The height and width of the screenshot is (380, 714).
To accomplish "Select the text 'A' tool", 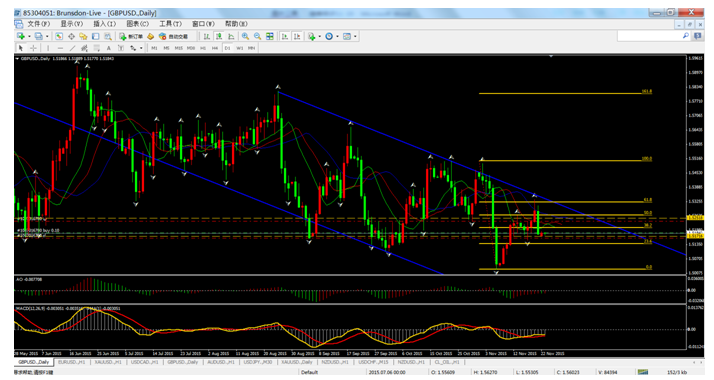I will [x=109, y=48].
